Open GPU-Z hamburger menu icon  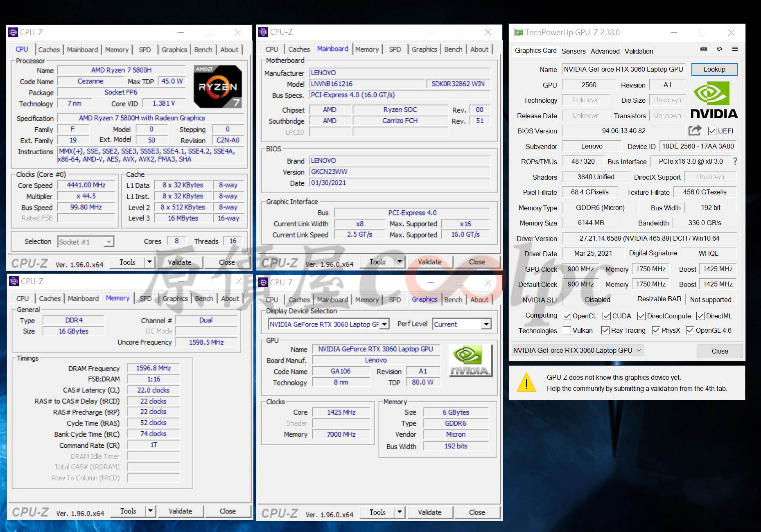point(735,49)
